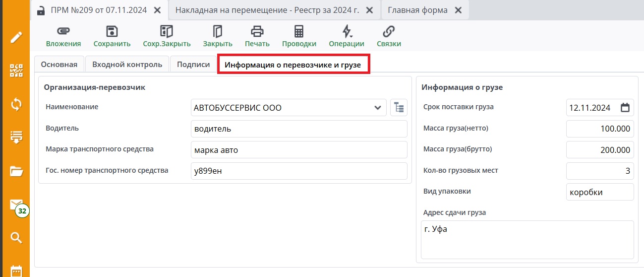Screen dimensions: 644x277
Task: Click the Сохранить floppy disk icon
Action: click(x=112, y=32)
